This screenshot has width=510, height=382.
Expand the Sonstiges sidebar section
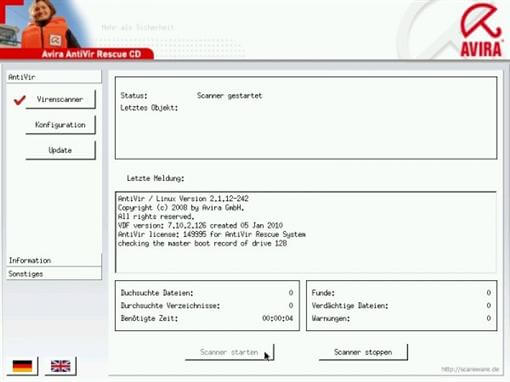coord(54,274)
